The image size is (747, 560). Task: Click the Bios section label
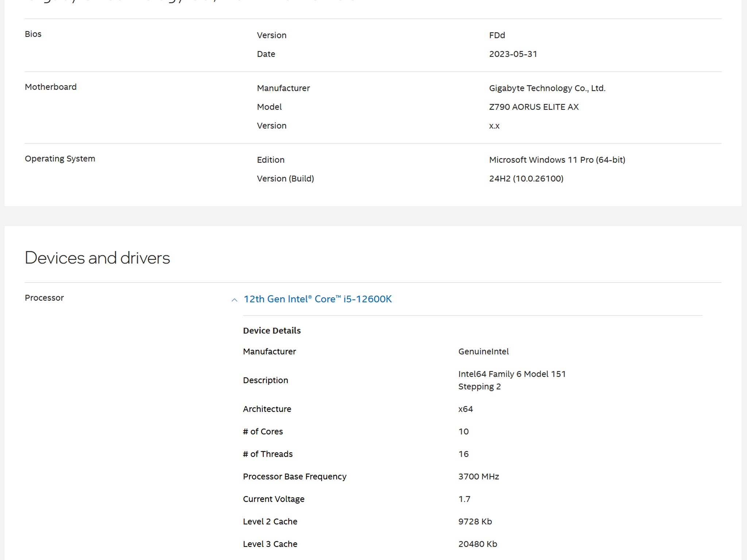click(x=33, y=34)
